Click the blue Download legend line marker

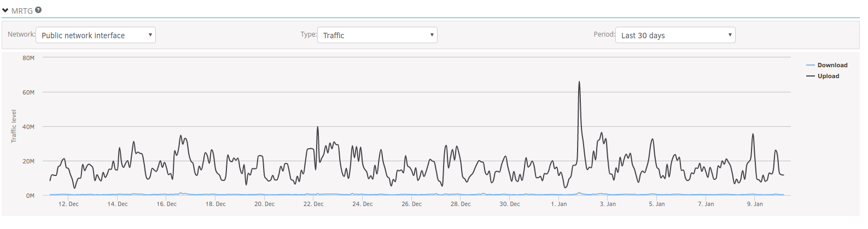(811, 65)
